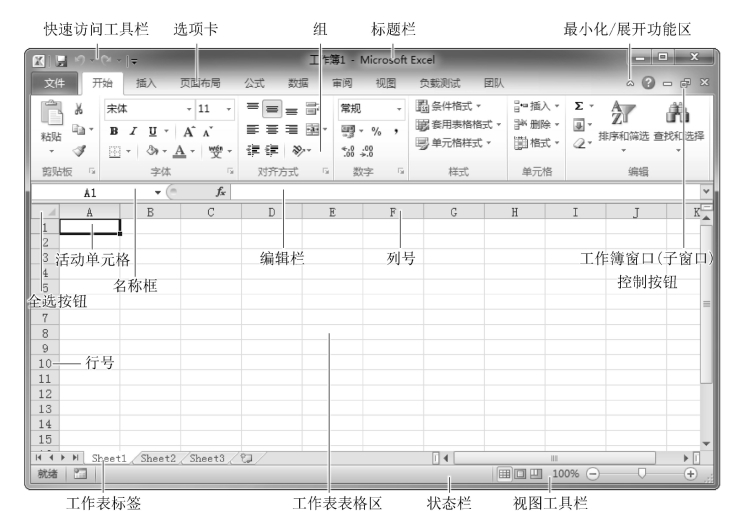The width and height of the screenshot is (752, 527).
Task: Click increase decimal icon
Action: (348, 152)
